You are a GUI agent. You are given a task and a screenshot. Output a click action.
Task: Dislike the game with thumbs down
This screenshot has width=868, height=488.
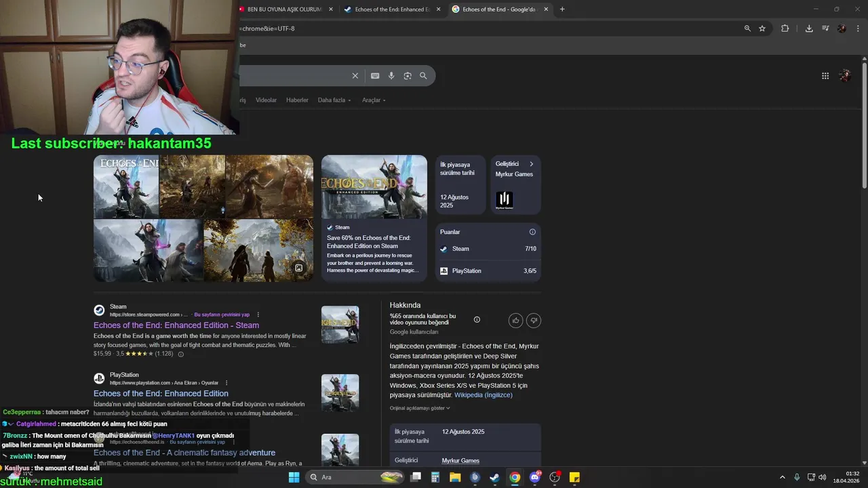pos(534,321)
